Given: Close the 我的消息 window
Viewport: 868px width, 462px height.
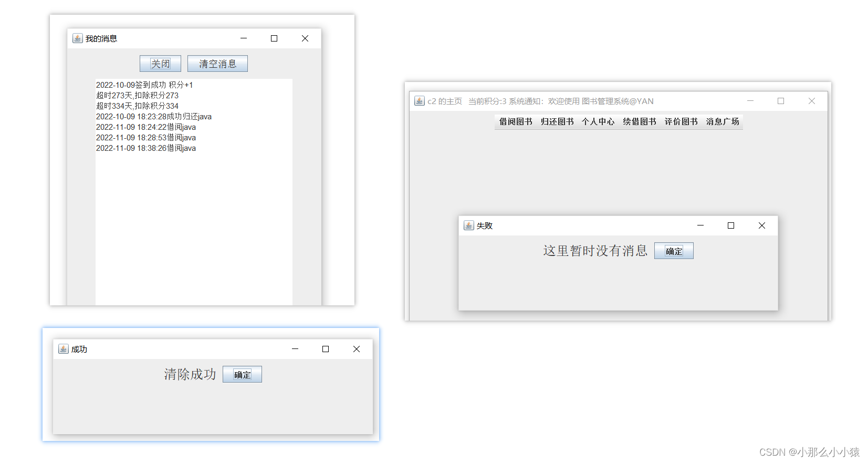Looking at the screenshot, I should [305, 38].
